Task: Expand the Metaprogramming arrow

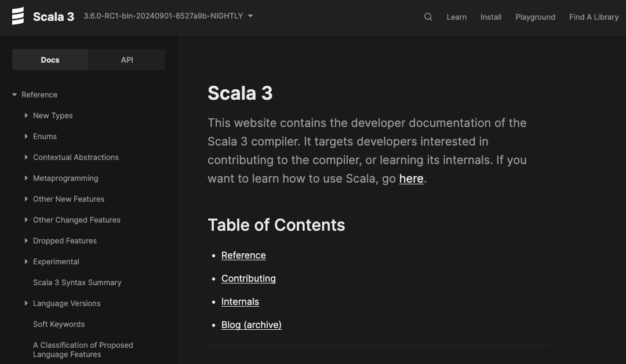Action: [x=26, y=178]
